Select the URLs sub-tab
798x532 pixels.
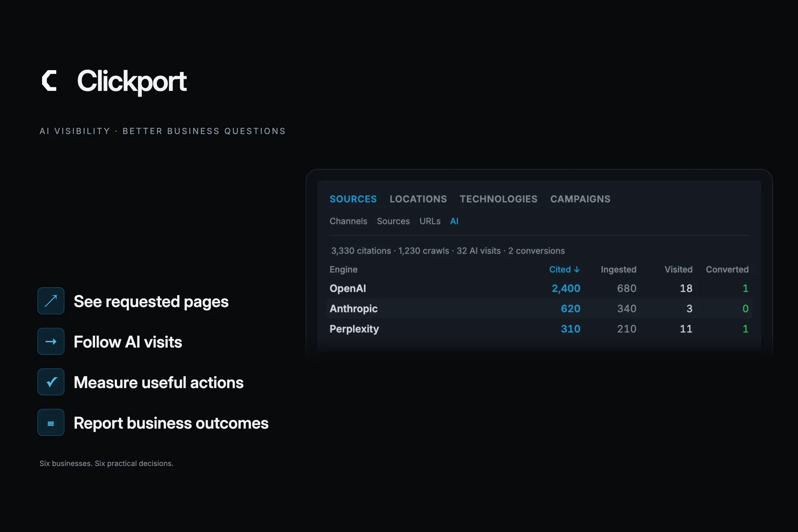(430, 221)
